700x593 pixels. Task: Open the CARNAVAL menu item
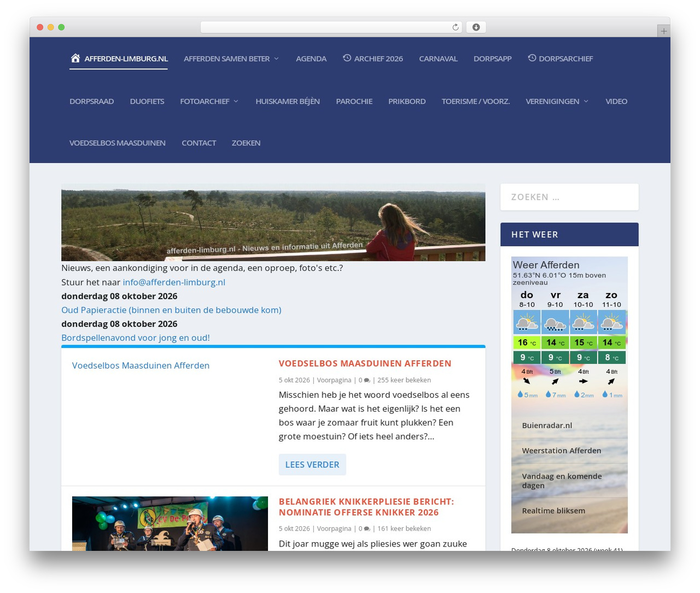[x=438, y=59]
